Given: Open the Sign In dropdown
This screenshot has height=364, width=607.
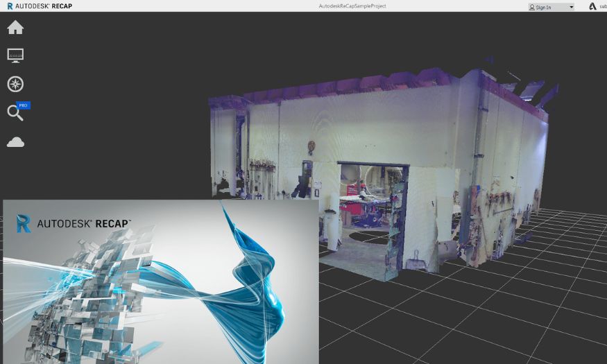Looking at the screenshot, I should tap(551, 7).
